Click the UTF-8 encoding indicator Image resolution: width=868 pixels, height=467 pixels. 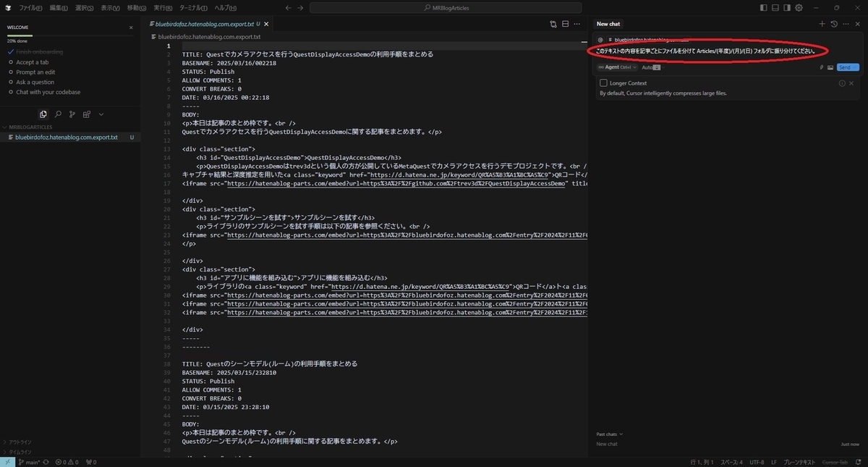point(756,462)
